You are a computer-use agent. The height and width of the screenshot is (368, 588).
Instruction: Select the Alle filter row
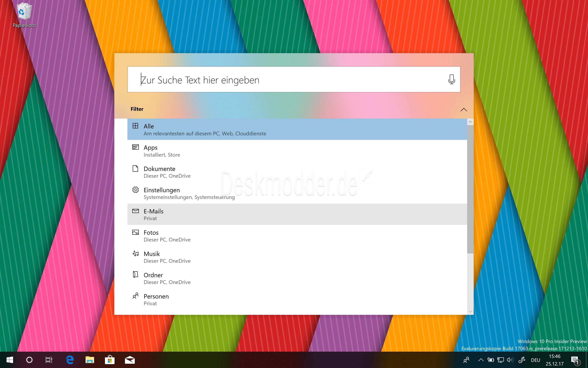point(297,129)
